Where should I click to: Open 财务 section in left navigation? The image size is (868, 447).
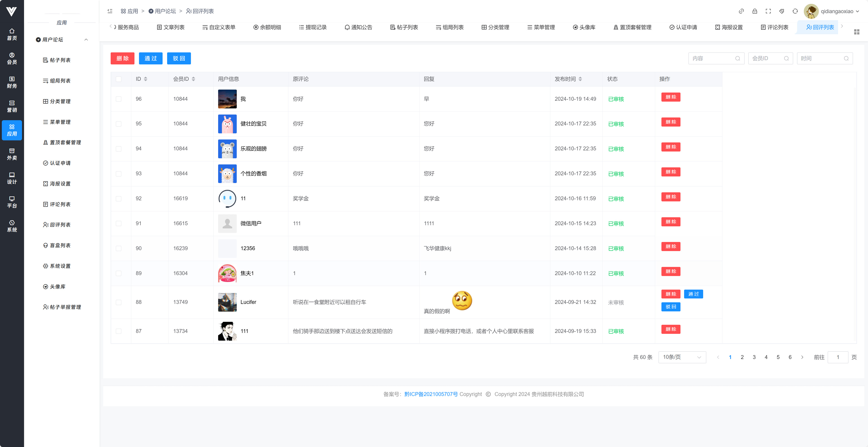tap(12, 82)
